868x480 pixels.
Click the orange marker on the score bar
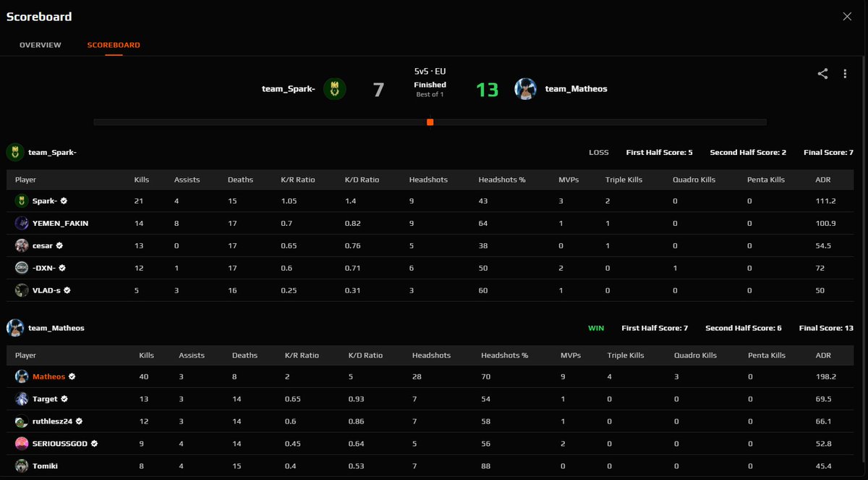[x=430, y=122]
